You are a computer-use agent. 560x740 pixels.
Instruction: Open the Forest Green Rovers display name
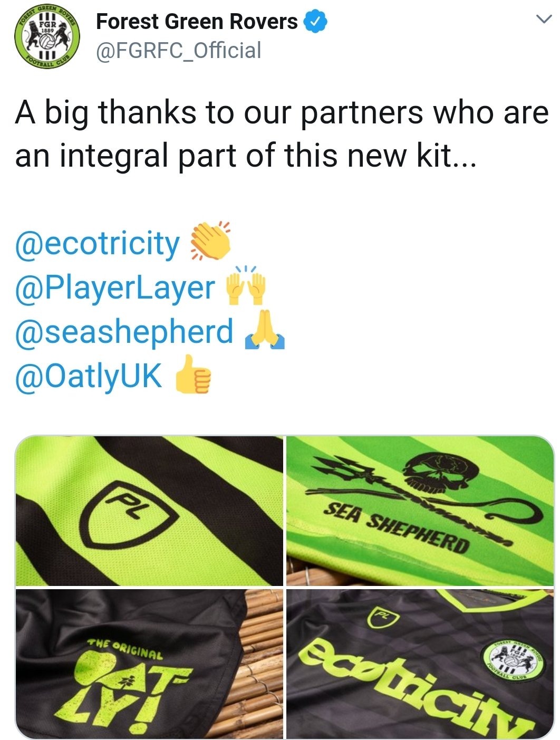[197, 22]
